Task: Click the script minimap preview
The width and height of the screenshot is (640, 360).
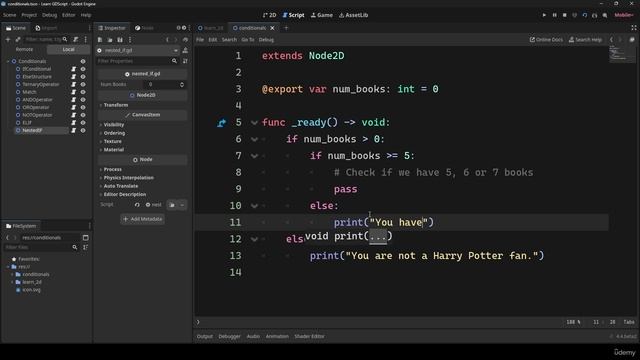Action: [x=622, y=54]
